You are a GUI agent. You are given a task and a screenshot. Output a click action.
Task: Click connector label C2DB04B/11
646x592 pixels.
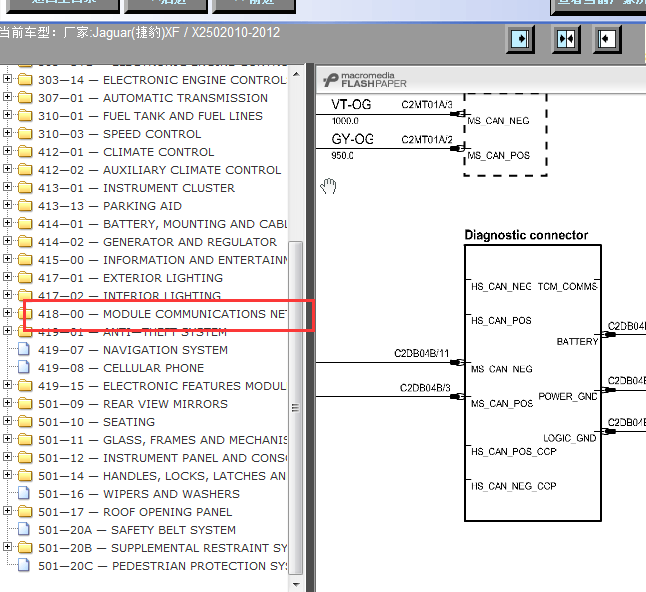point(421,353)
